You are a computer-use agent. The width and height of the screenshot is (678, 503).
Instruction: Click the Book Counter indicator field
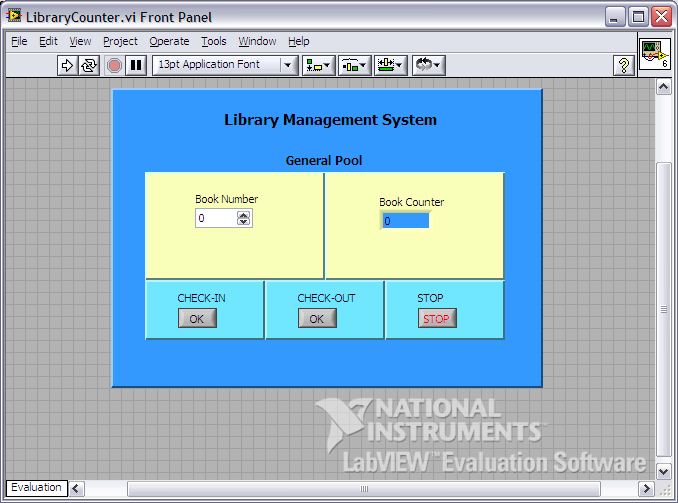coord(405,221)
